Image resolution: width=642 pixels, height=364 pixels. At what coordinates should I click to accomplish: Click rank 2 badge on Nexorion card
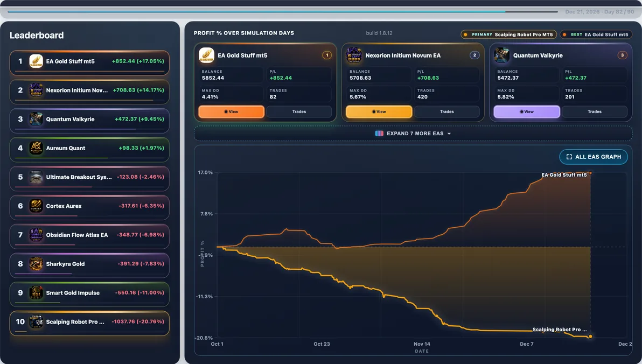pyautogui.click(x=474, y=55)
